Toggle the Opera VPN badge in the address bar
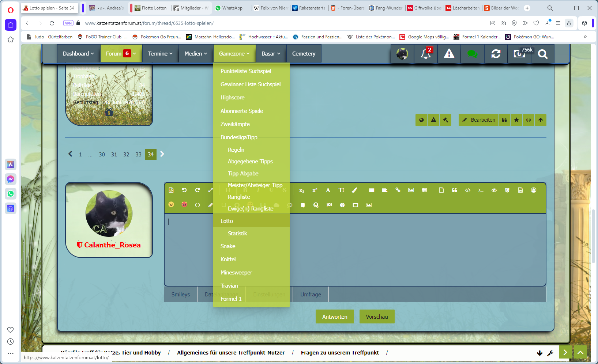The width and height of the screenshot is (598, 364). point(68,23)
